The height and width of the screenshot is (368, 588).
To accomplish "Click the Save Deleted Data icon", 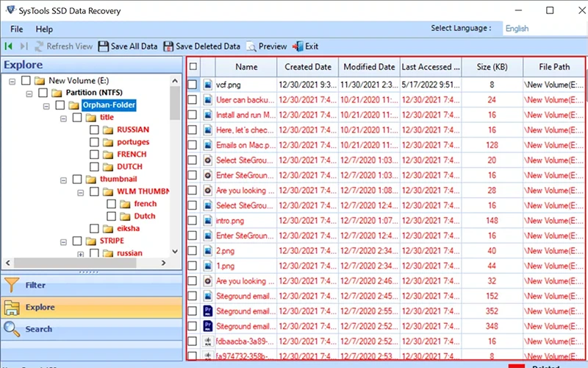I will pyautogui.click(x=169, y=46).
